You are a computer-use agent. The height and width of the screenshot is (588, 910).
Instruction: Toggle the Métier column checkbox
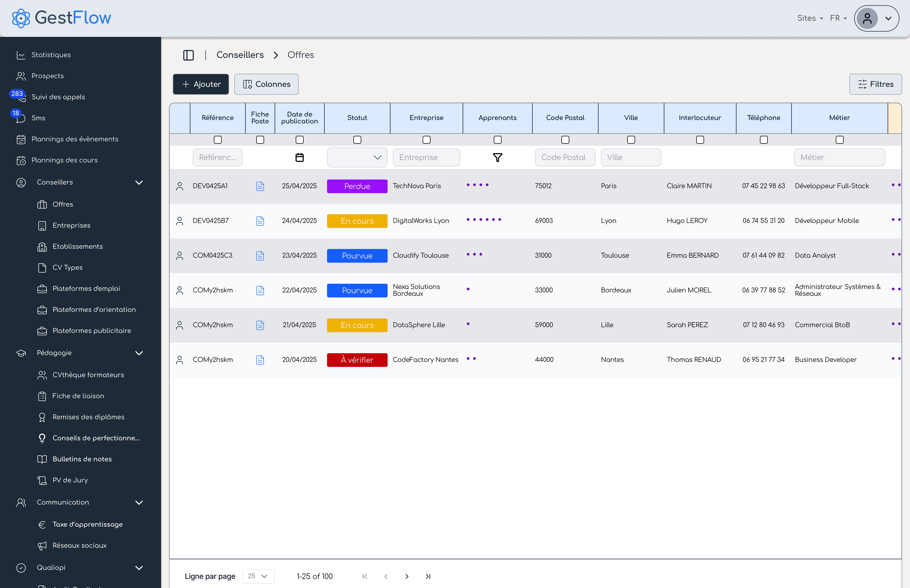click(x=839, y=140)
